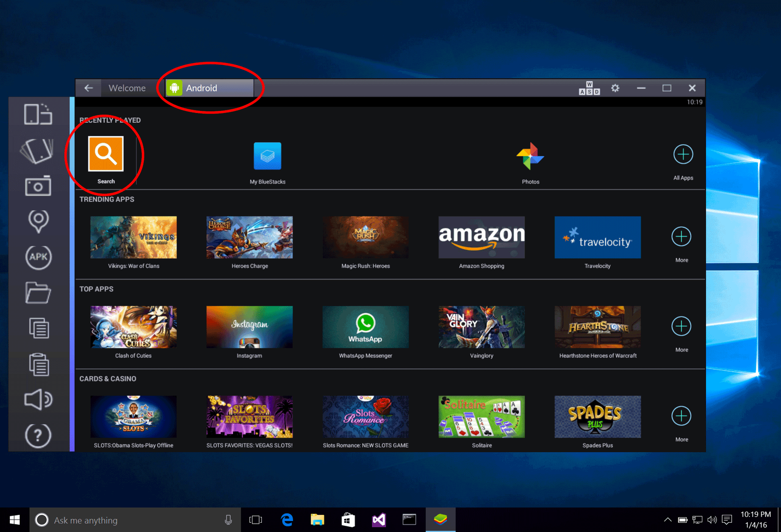This screenshot has height=532, width=781.
Task: Open Magic Rush: Heroes thumbnail
Action: pyautogui.click(x=366, y=237)
